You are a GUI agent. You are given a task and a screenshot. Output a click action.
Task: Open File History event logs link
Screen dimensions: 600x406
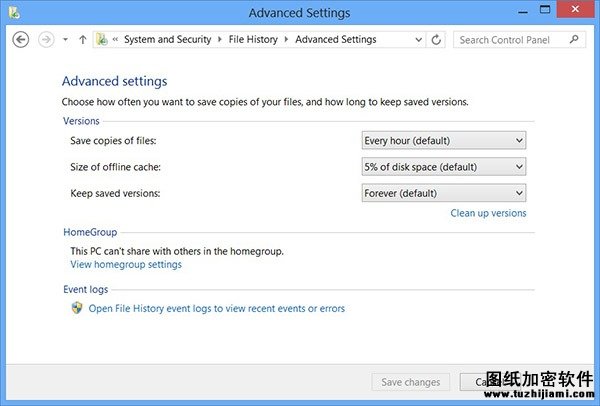217,308
